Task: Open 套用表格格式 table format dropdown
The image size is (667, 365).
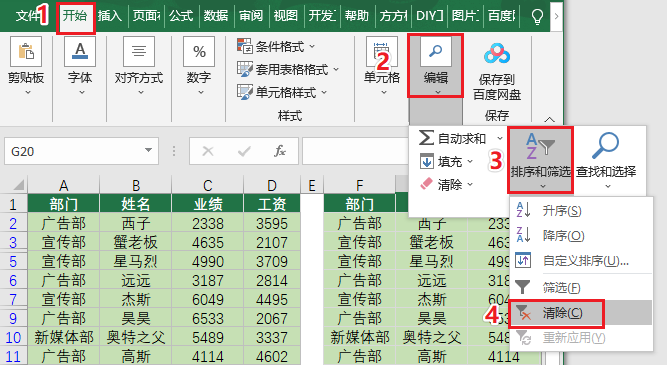Action: tap(288, 69)
